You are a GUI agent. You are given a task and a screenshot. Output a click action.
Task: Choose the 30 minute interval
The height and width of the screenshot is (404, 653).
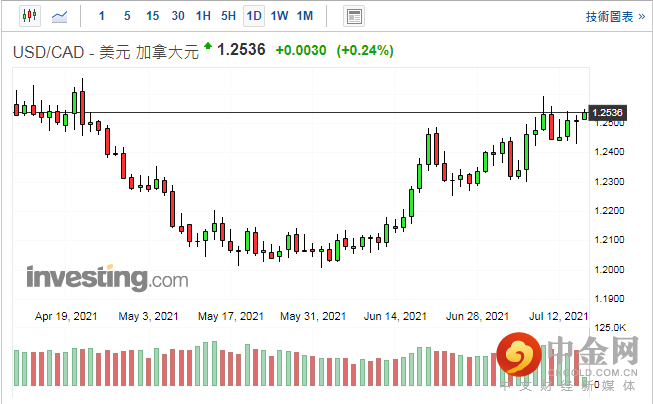[x=178, y=16]
